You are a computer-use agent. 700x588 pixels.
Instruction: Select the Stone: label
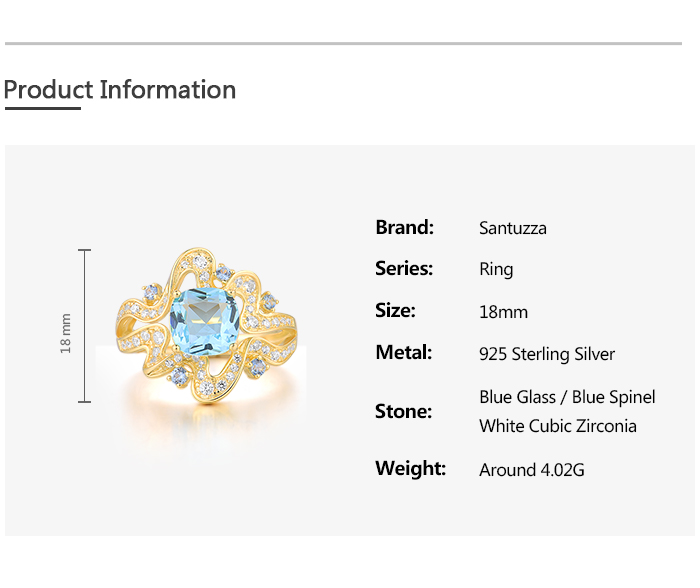coord(404,411)
